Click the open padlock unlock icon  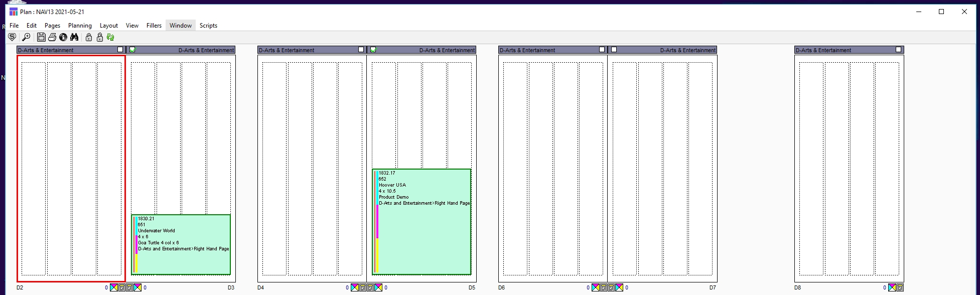point(100,37)
